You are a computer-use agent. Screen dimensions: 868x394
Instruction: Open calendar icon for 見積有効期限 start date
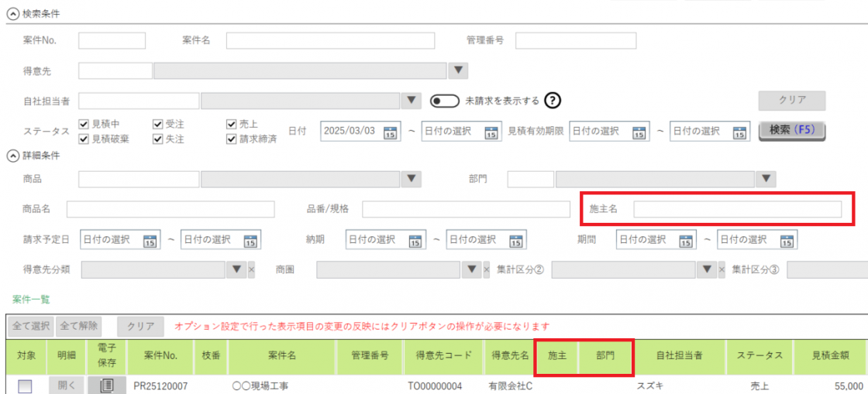(639, 132)
